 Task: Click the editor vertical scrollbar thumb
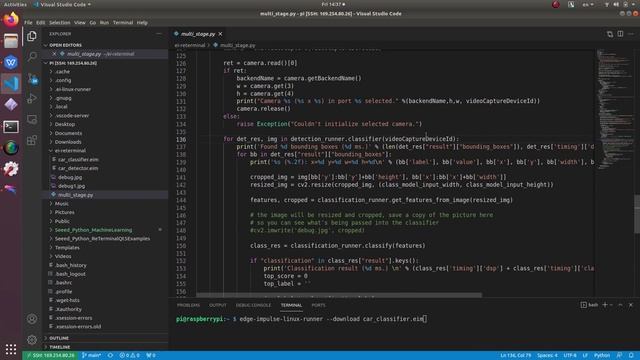637,214
